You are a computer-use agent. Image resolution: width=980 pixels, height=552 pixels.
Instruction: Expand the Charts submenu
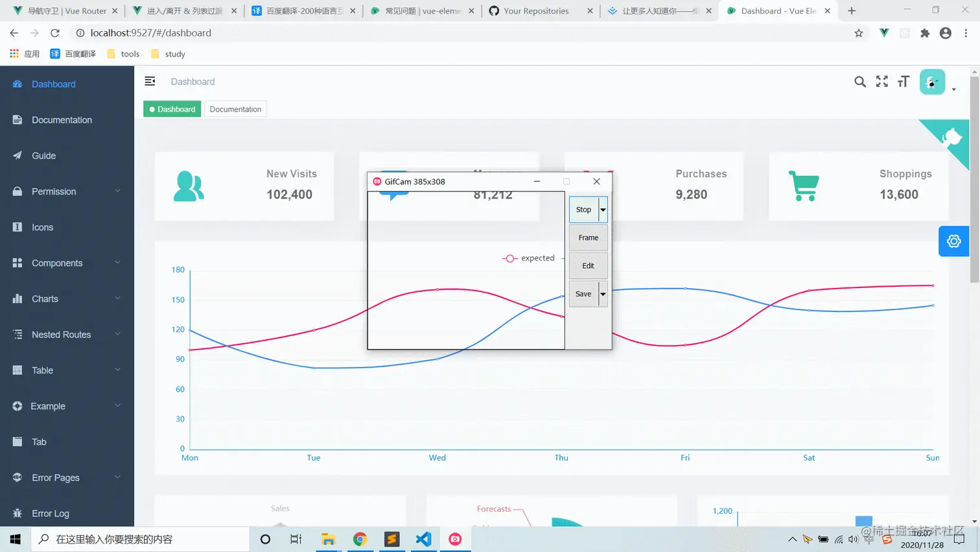(67, 299)
